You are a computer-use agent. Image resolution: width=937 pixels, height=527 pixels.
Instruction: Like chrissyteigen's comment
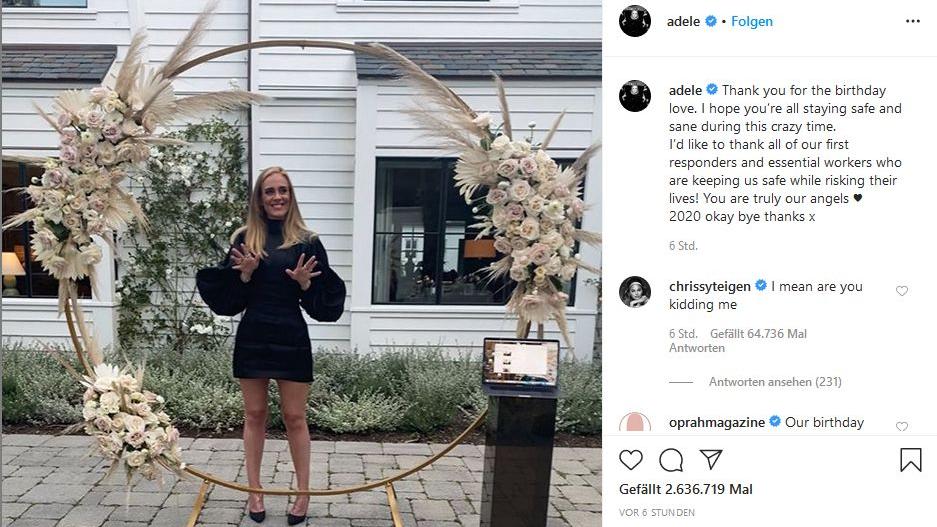tap(902, 291)
